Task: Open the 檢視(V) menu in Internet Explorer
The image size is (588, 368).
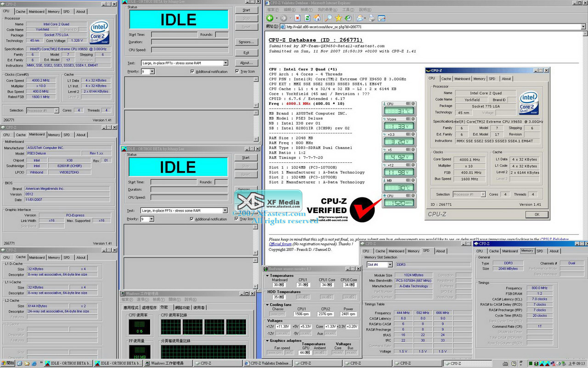Action: click(x=306, y=10)
